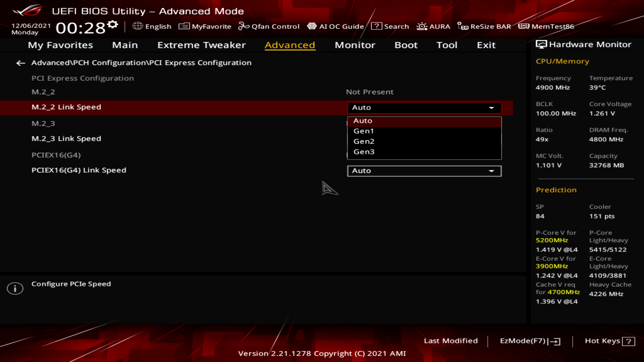Switch to Extreme Tweaker tab
Image resolution: width=644 pixels, height=362 pixels.
(x=201, y=45)
